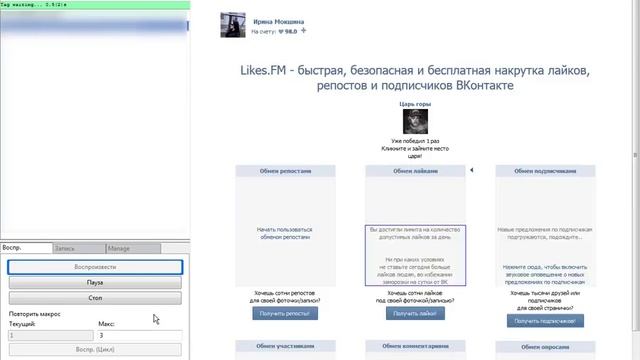The height and width of the screenshot is (360, 640).
Task: Select the highlighted macro row in the list
Action: [94, 26]
